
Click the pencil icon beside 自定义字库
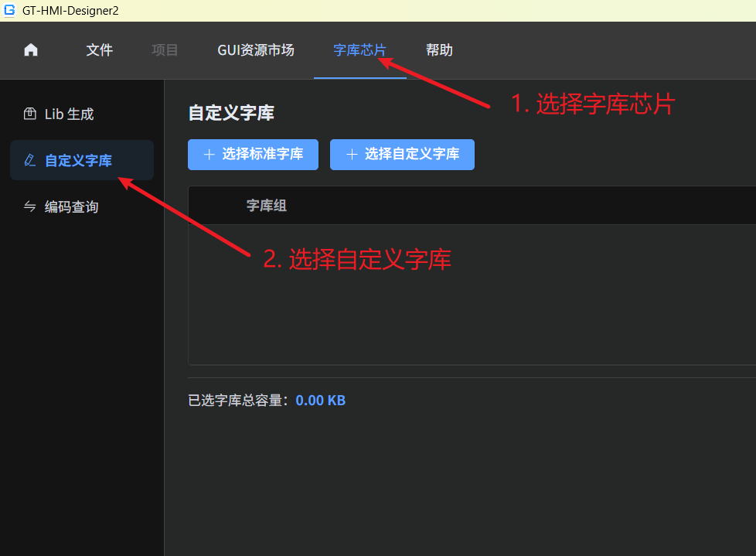point(30,160)
